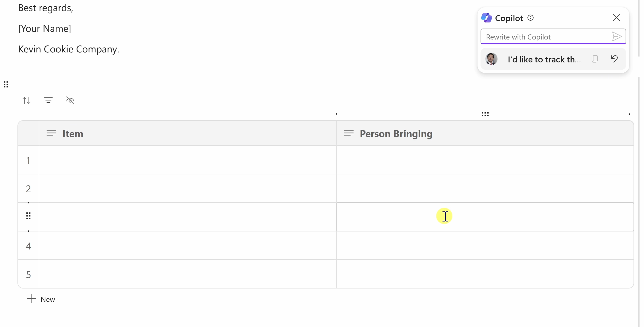Add a New row to table
Screen dimensions: 644x327
click(x=41, y=299)
